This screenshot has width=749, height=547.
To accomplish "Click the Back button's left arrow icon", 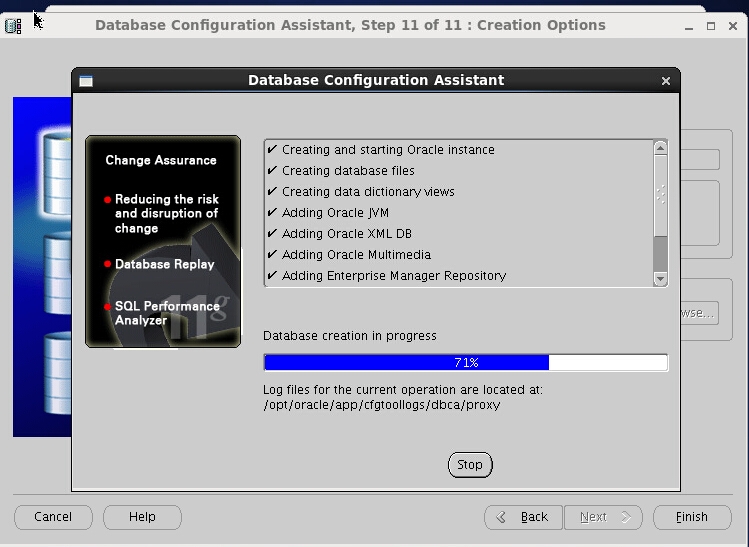I will click(501, 517).
